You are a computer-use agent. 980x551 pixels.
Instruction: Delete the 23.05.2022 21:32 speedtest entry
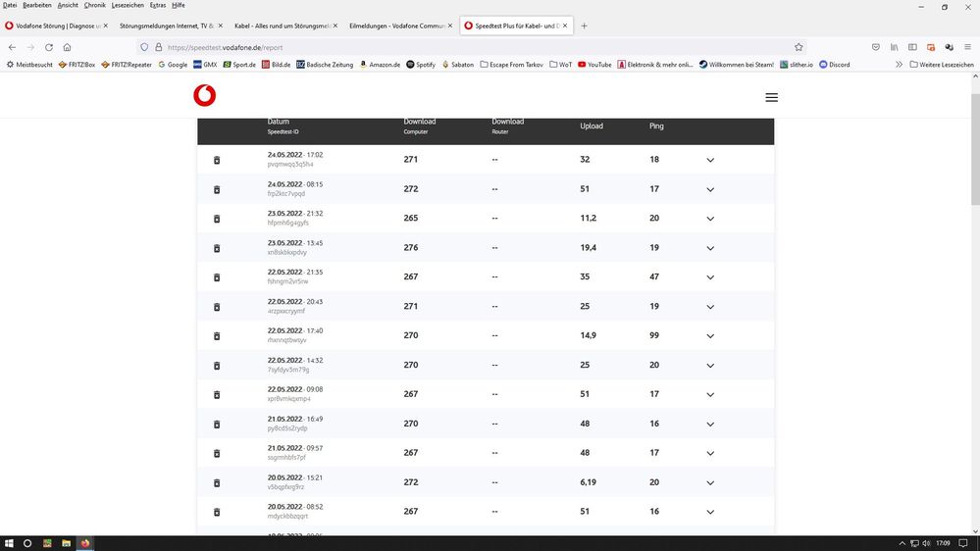tap(217, 219)
